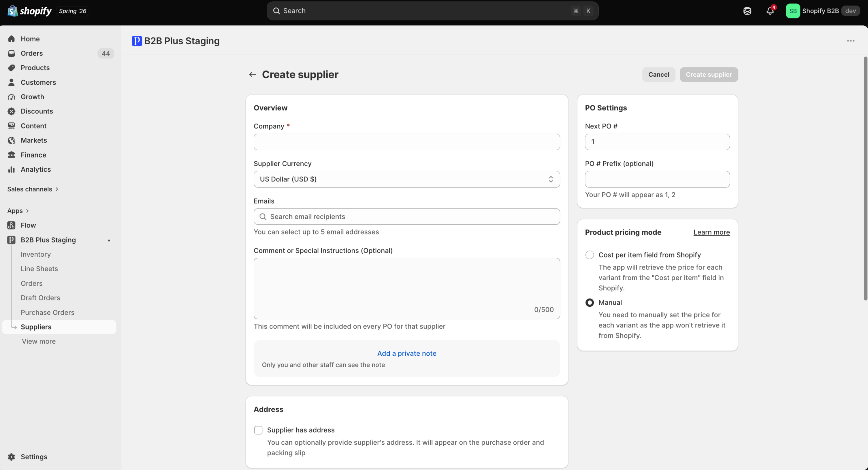
Task: Open Draft Orders in submenu
Action: tap(40, 298)
